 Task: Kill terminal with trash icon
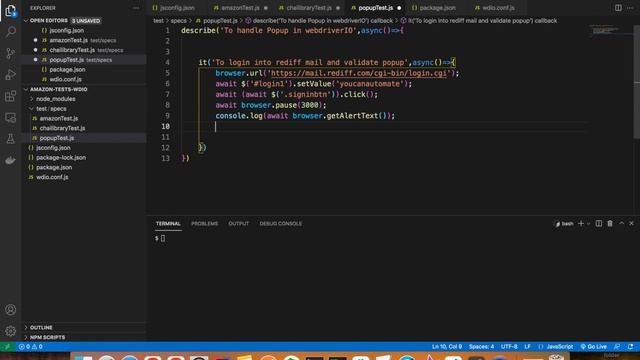pos(610,224)
